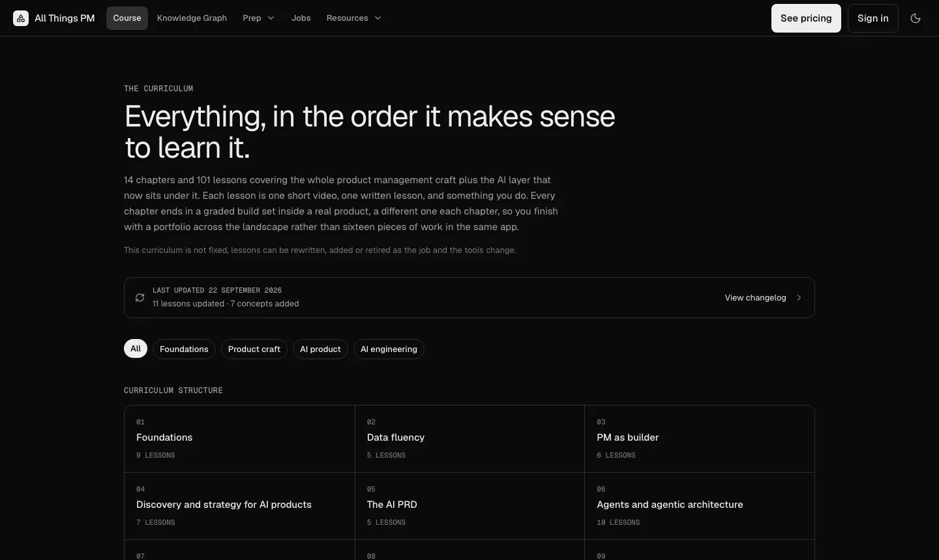
Task: Open Discovery and strategy for AI products
Action: pyautogui.click(x=239, y=506)
